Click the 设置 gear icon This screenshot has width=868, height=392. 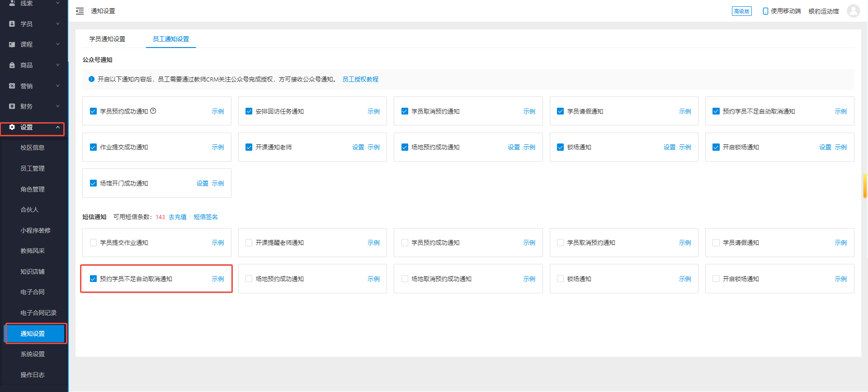coord(12,127)
